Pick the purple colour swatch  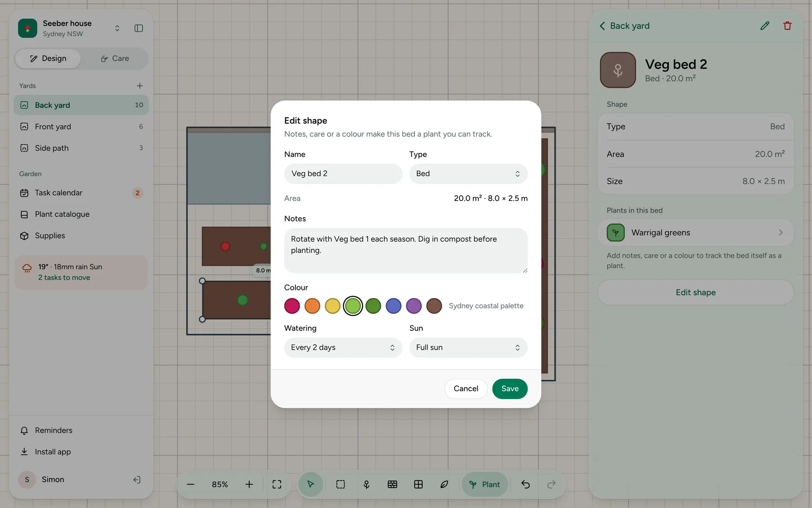coord(414,306)
